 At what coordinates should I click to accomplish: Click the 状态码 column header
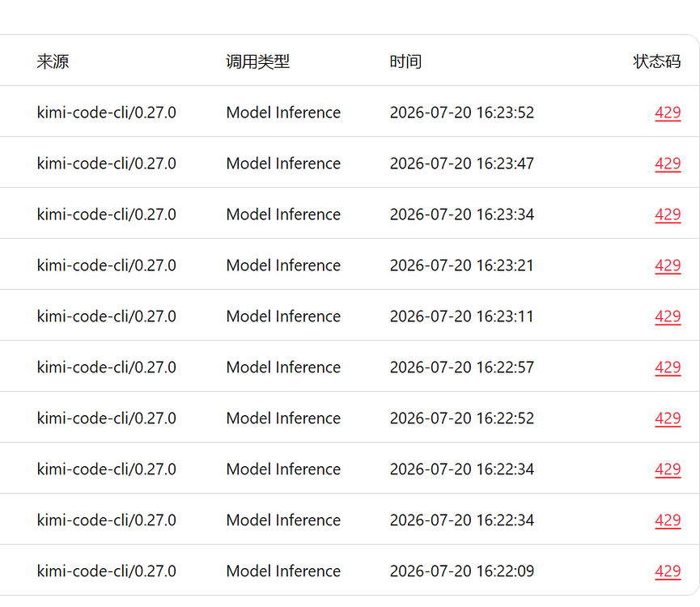point(656,62)
